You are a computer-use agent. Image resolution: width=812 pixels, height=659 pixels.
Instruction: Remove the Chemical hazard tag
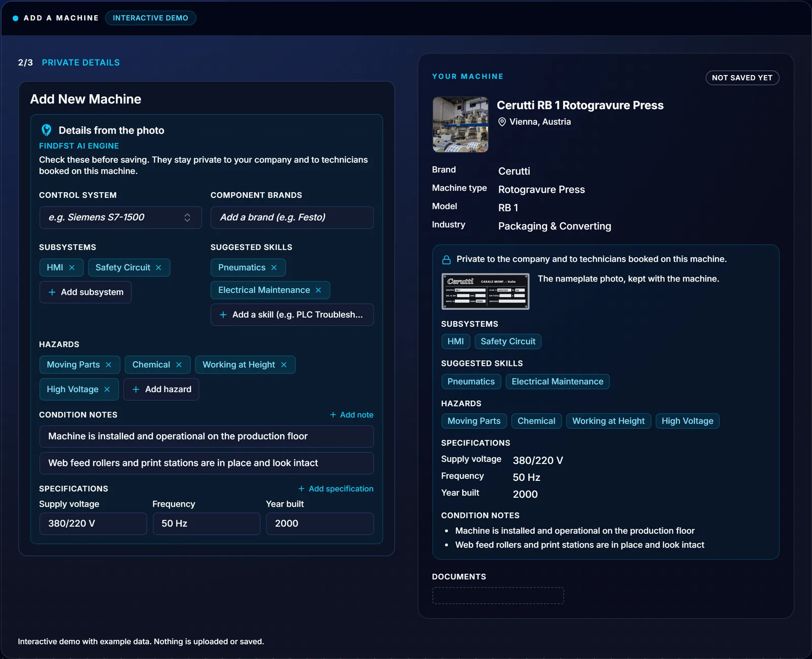click(x=179, y=365)
